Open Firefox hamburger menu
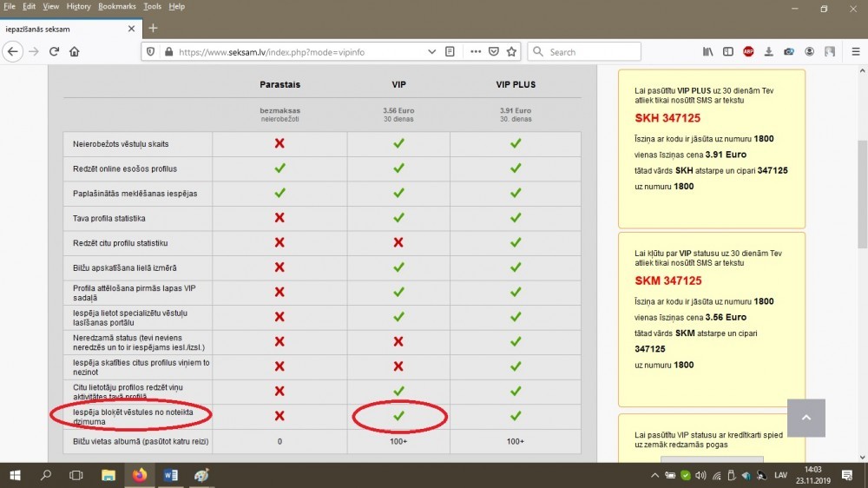This screenshot has width=868, height=488. (x=855, y=51)
